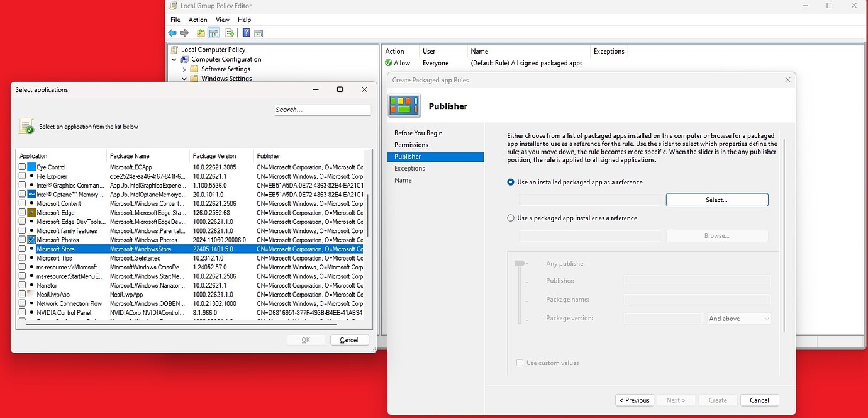Click the Software Settings folder icon
The height and width of the screenshot is (418, 868).
tap(194, 69)
